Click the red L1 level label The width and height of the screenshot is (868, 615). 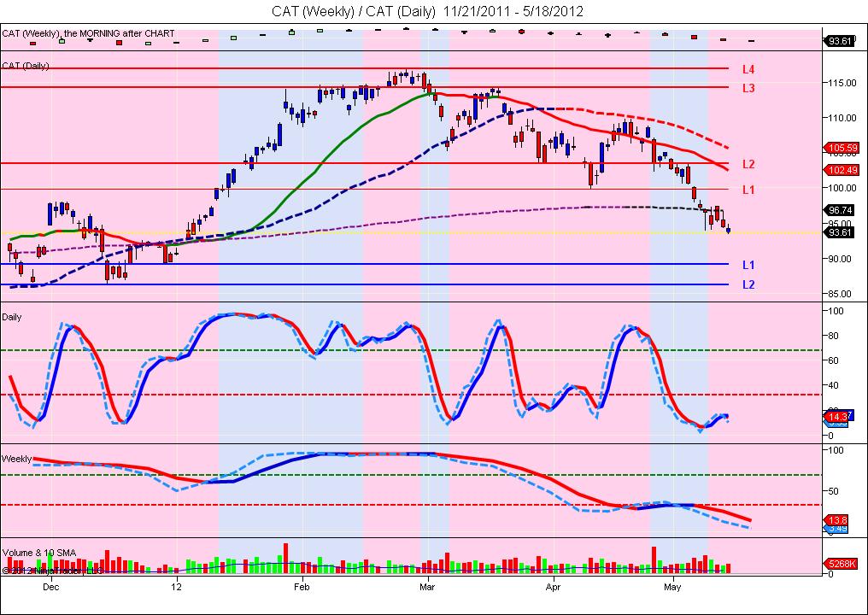pyautogui.click(x=748, y=190)
